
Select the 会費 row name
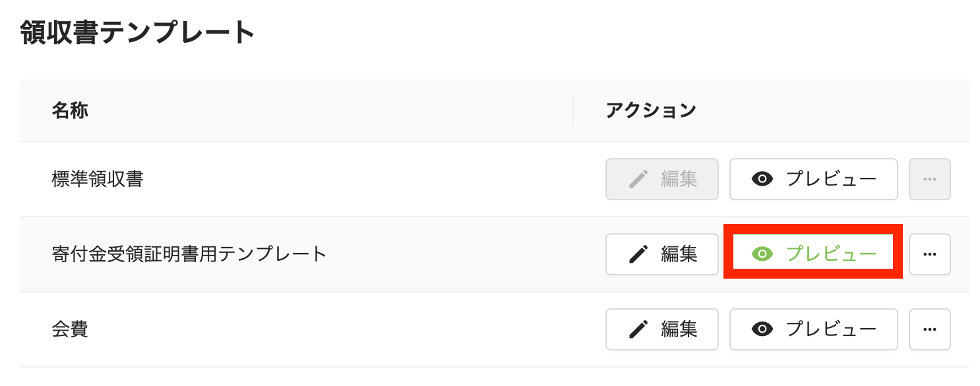[70, 329]
